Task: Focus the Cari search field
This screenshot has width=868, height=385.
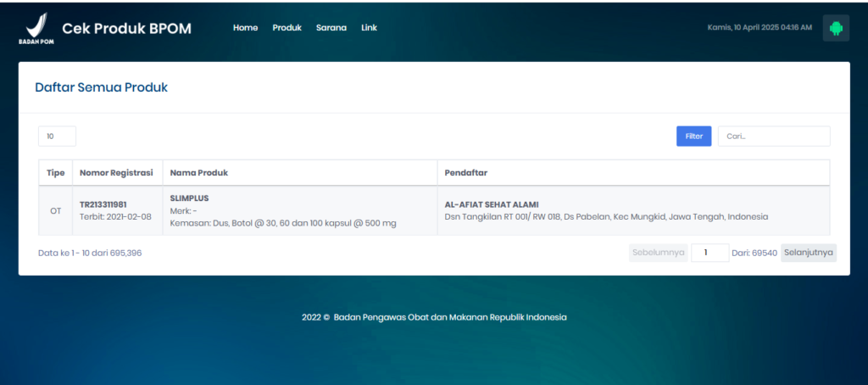Action: [773, 136]
